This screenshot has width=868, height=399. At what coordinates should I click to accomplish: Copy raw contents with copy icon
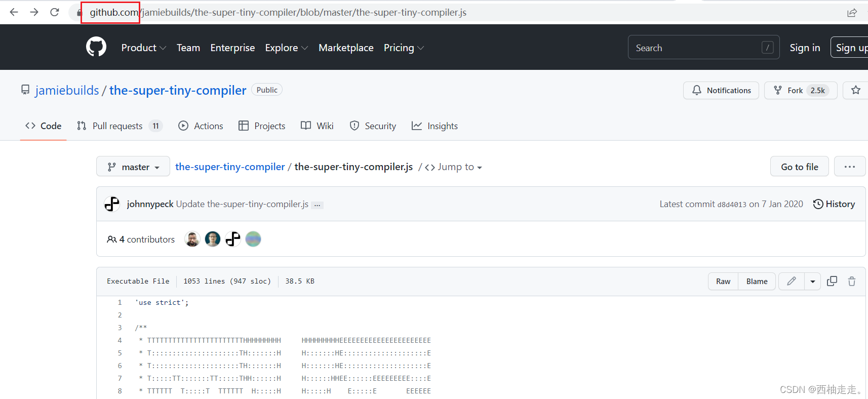pos(832,281)
